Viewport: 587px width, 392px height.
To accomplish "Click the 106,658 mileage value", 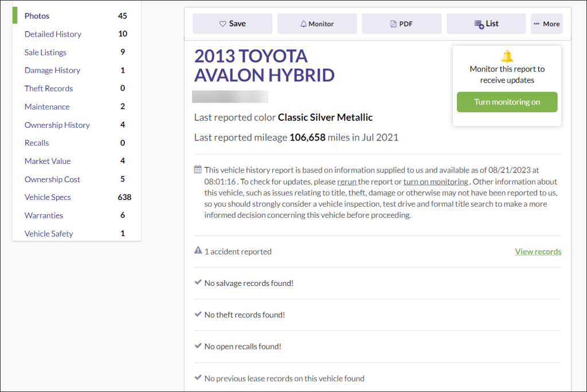I will click(307, 138).
